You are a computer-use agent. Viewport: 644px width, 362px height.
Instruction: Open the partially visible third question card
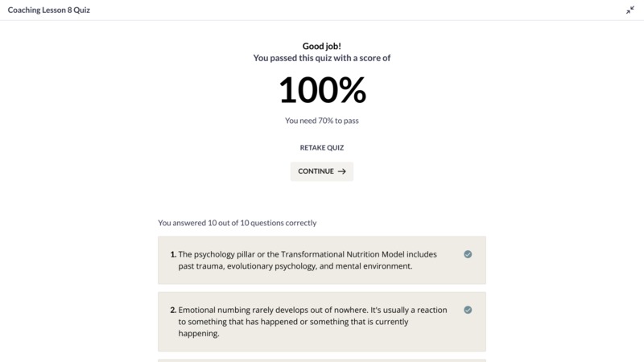(321, 360)
